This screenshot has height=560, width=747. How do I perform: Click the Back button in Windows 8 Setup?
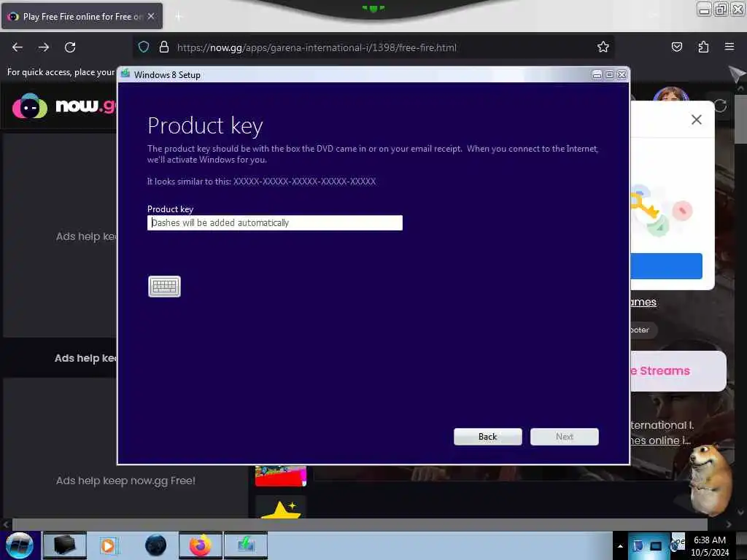pyautogui.click(x=487, y=437)
